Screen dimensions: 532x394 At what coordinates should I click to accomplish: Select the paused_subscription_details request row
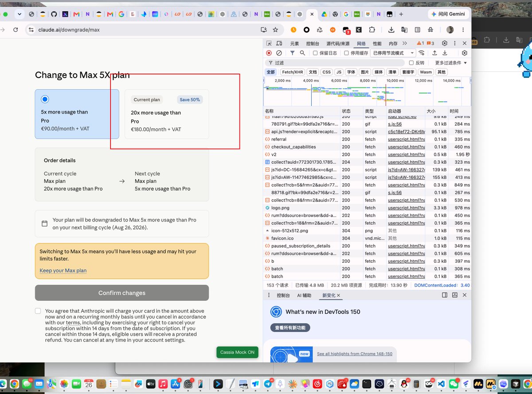click(367, 246)
